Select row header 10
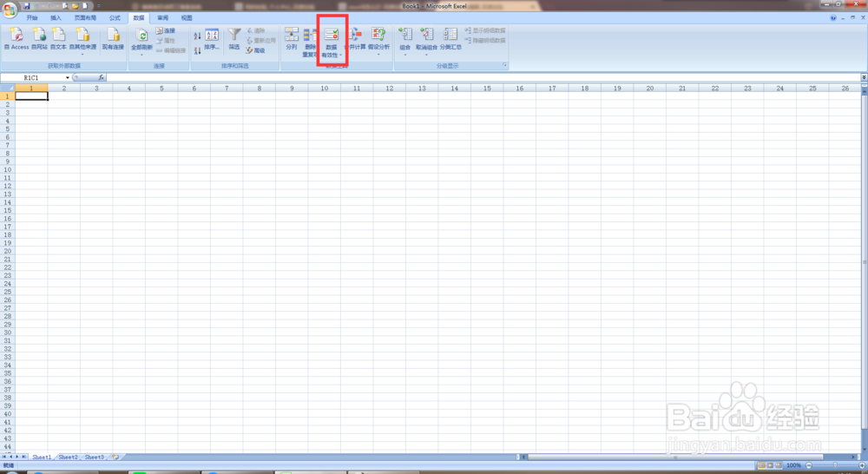The width and height of the screenshot is (868, 474). 7,169
